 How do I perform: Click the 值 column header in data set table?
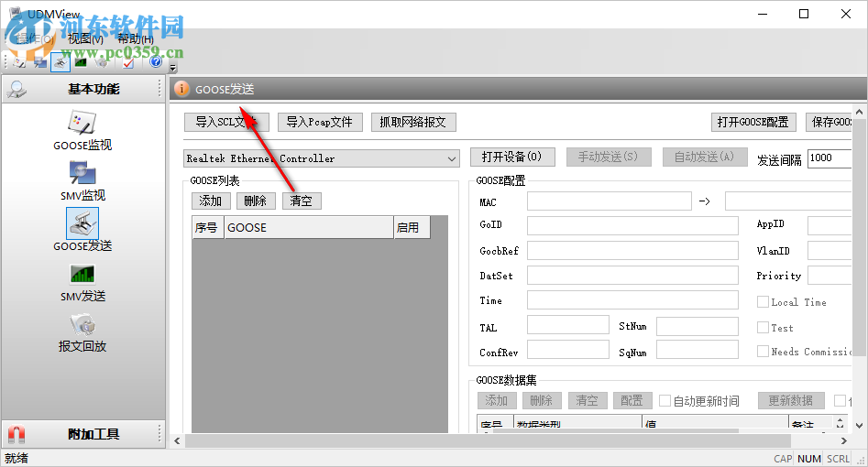[x=715, y=425]
